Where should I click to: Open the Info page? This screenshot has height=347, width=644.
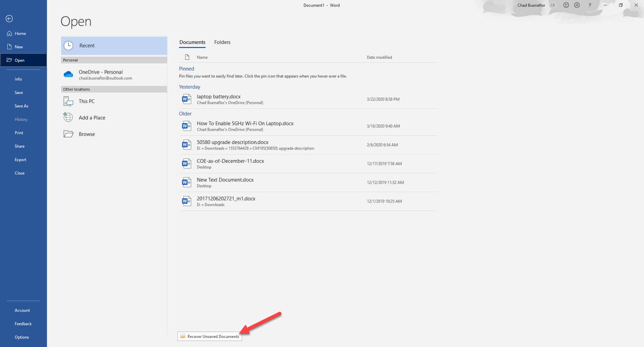[x=23, y=79]
